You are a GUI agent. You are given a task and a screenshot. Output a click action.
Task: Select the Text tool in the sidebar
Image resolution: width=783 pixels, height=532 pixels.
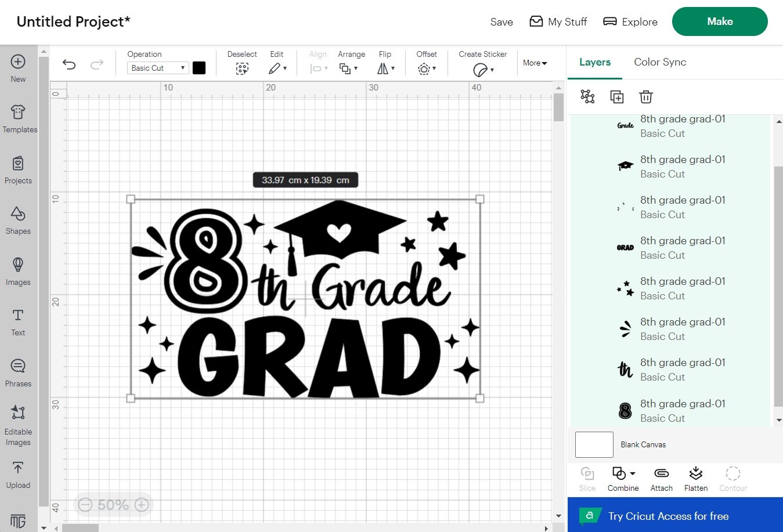[x=18, y=320]
